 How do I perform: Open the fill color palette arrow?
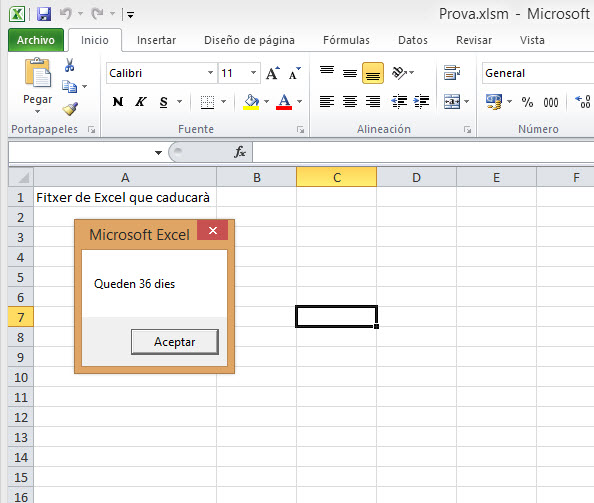(266, 102)
